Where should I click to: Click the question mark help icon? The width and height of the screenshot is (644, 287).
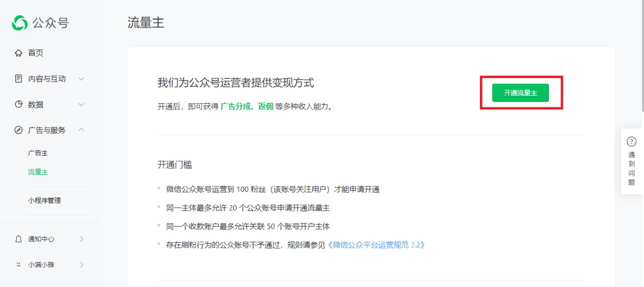click(631, 141)
